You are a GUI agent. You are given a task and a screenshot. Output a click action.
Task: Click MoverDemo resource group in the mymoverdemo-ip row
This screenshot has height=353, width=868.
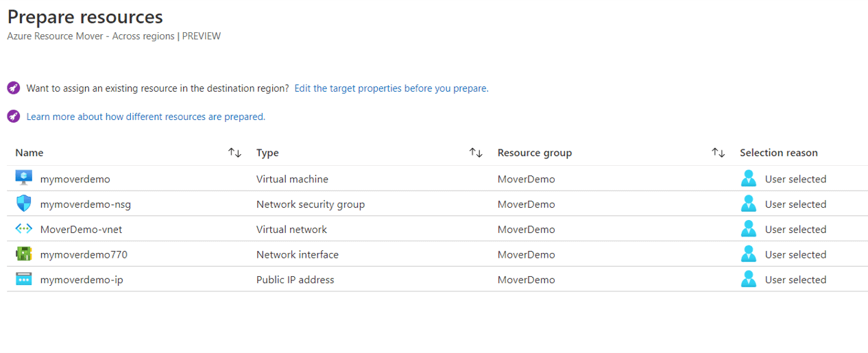tap(527, 280)
